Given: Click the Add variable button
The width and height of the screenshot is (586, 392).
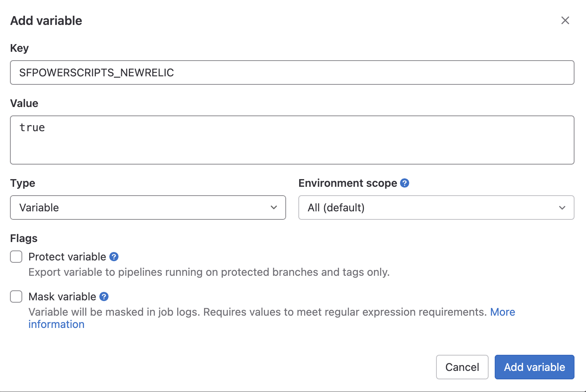Looking at the screenshot, I should tap(534, 367).
